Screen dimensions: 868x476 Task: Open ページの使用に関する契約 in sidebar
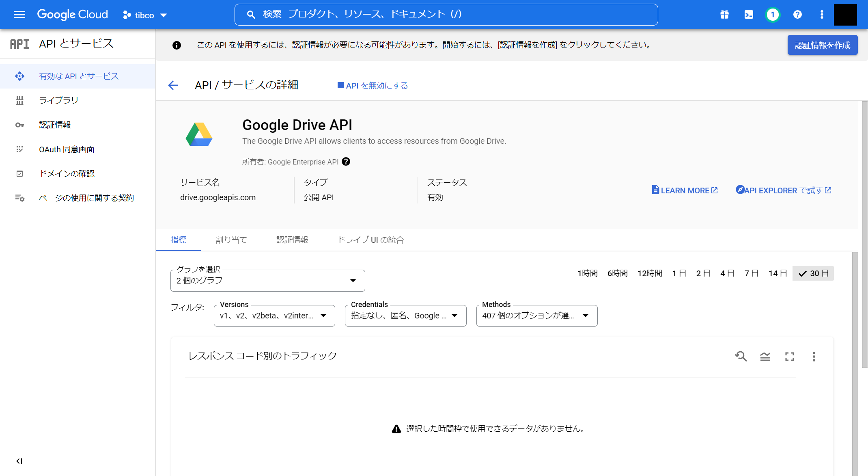[78, 198]
